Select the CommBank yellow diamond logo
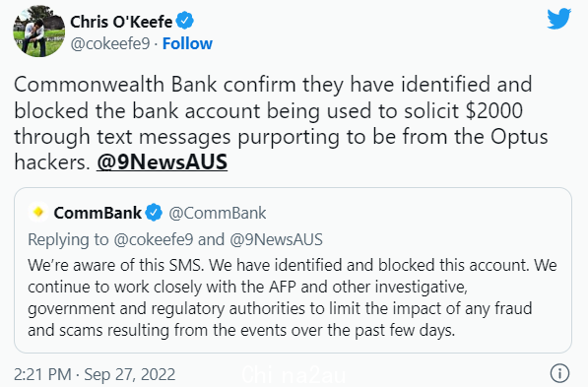This screenshot has height=387, width=588. (x=38, y=212)
